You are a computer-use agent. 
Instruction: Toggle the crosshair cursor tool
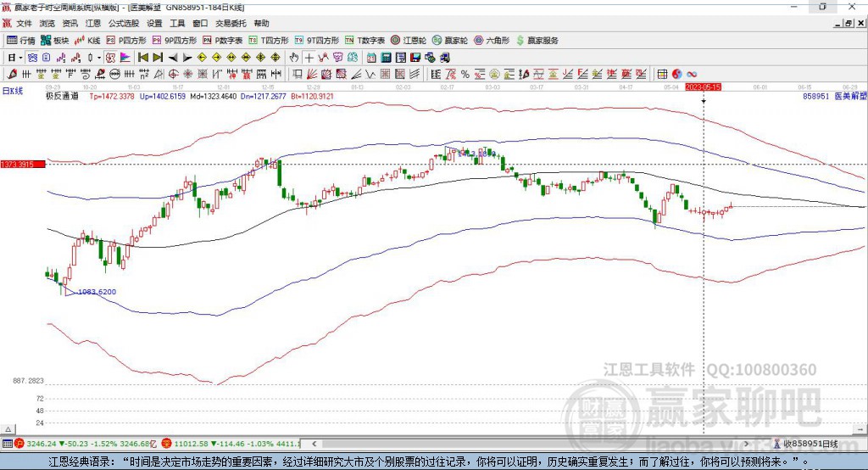[x=309, y=58]
